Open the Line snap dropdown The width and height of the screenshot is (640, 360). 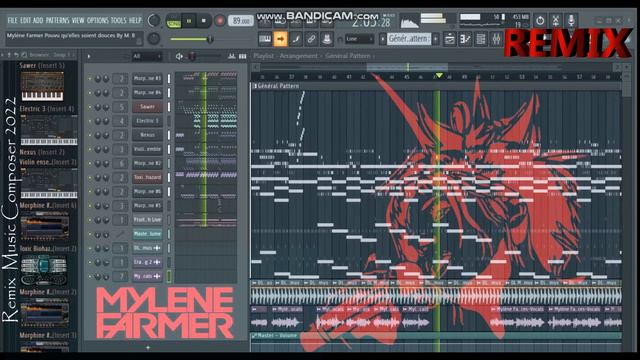pyautogui.click(x=359, y=39)
